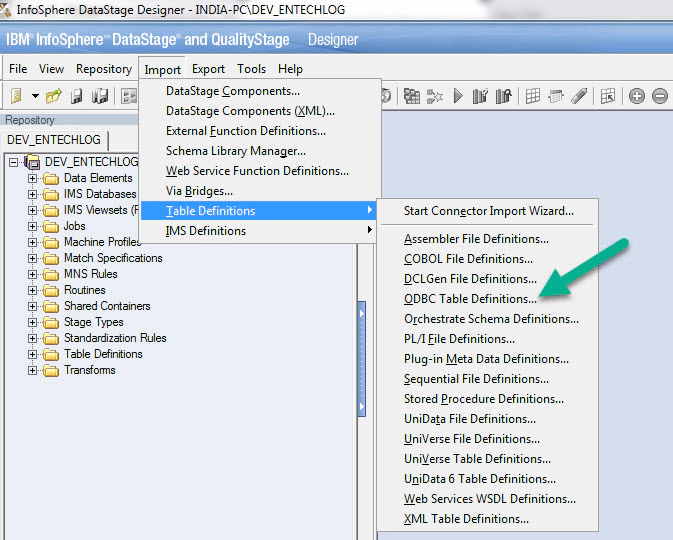Choose Web Service Function Definitions...
This screenshot has height=540, width=673.
click(x=259, y=171)
